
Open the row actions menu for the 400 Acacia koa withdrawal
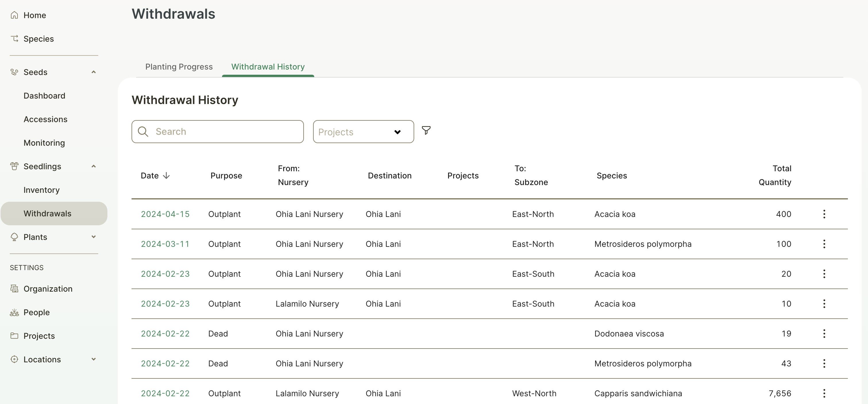(x=824, y=214)
